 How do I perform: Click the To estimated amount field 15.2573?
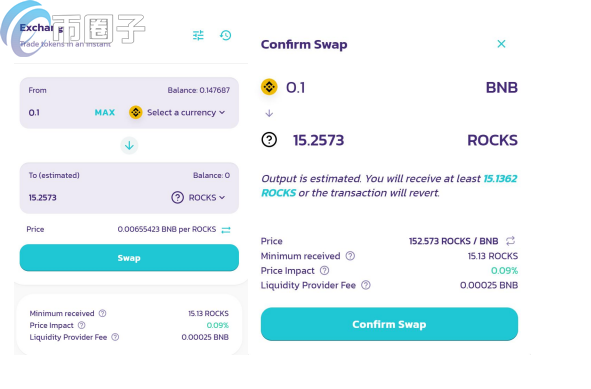tap(94, 198)
